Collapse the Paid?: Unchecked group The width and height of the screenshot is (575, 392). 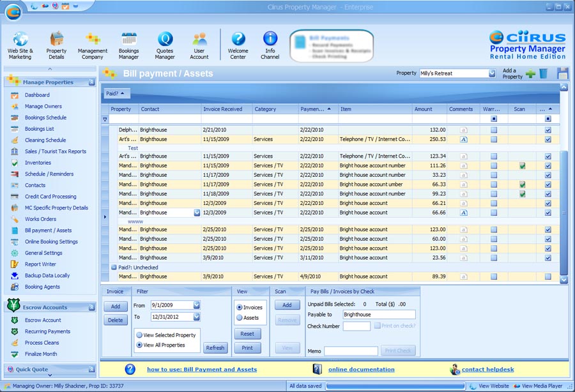[114, 268]
